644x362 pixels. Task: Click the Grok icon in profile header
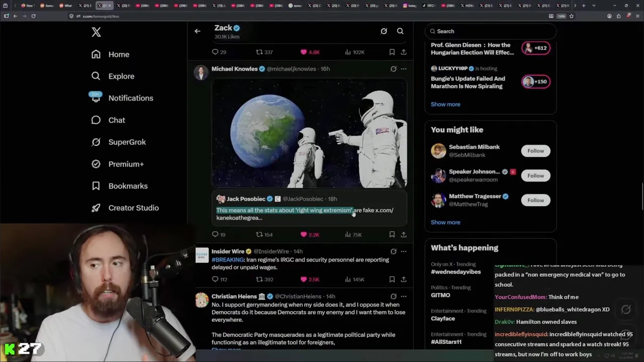click(384, 31)
